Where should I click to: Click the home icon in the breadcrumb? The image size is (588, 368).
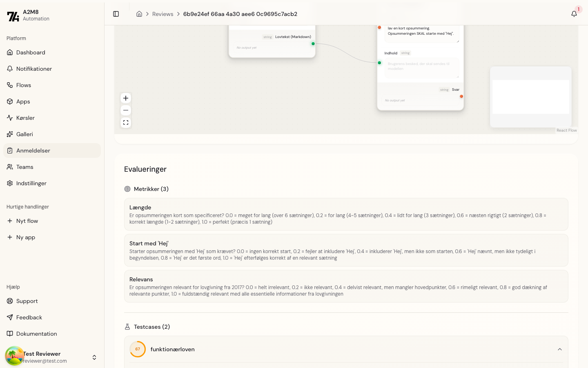[x=139, y=13]
